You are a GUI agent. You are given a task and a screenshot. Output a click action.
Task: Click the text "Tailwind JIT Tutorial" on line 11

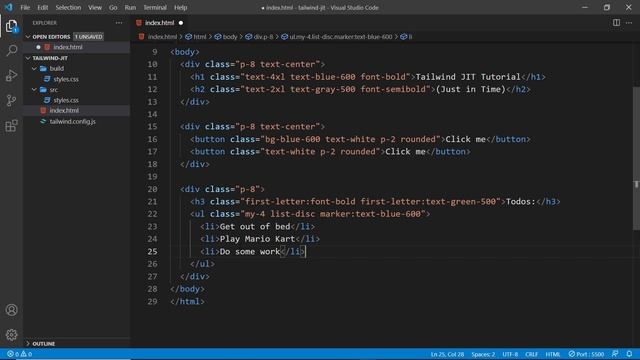click(x=468, y=77)
